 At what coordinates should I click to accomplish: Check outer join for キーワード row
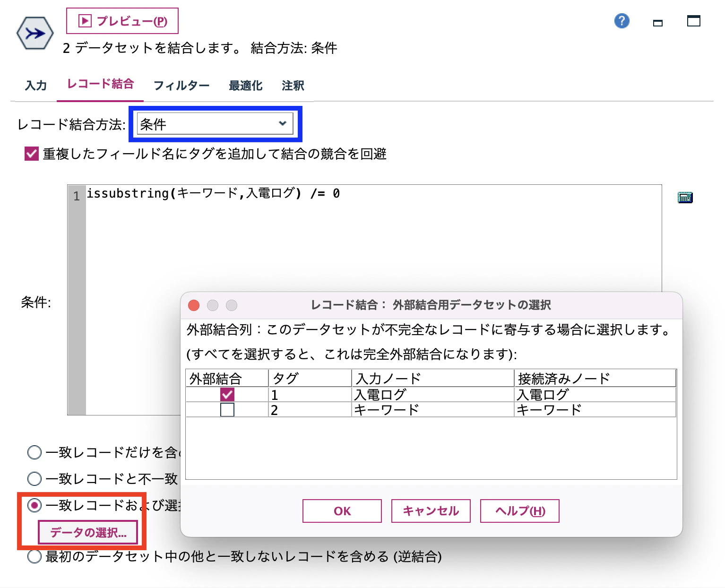(x=227, y=410)
